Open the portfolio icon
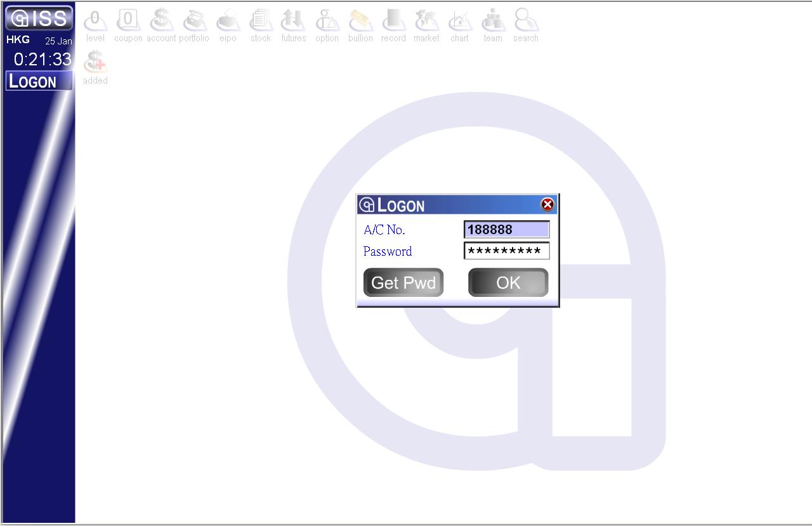 [194, 22]
